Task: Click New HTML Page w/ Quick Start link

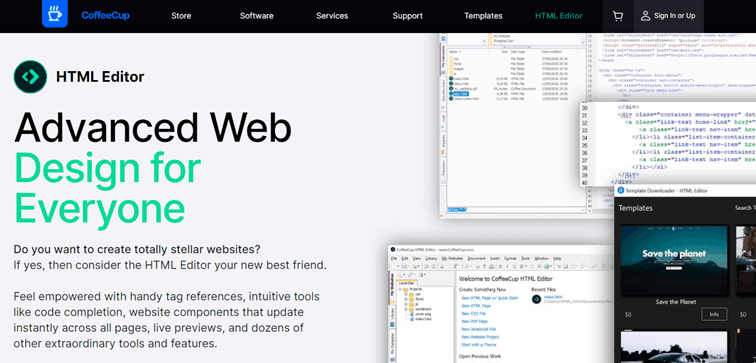Action: click(489, 298)
